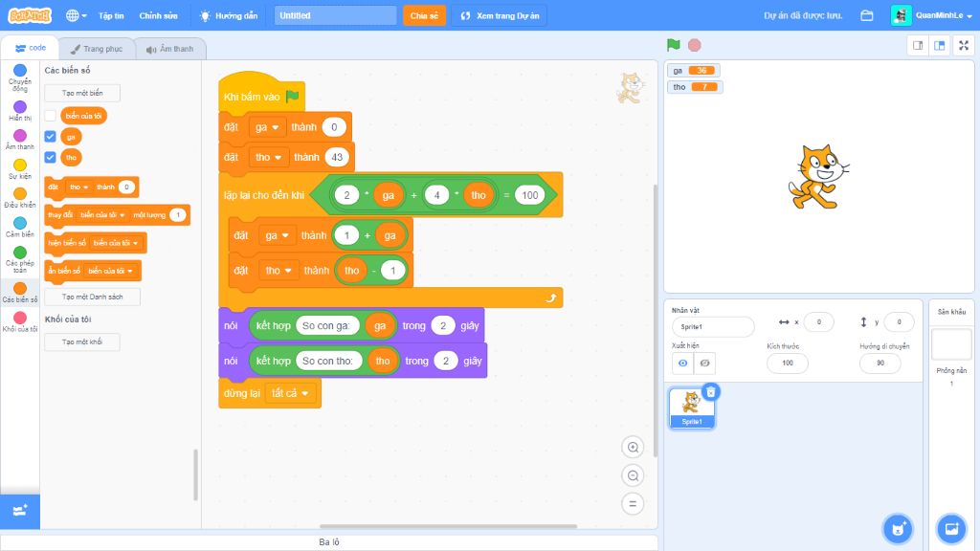Delete Sprite1 with the trash icon

tap(711, 391)
